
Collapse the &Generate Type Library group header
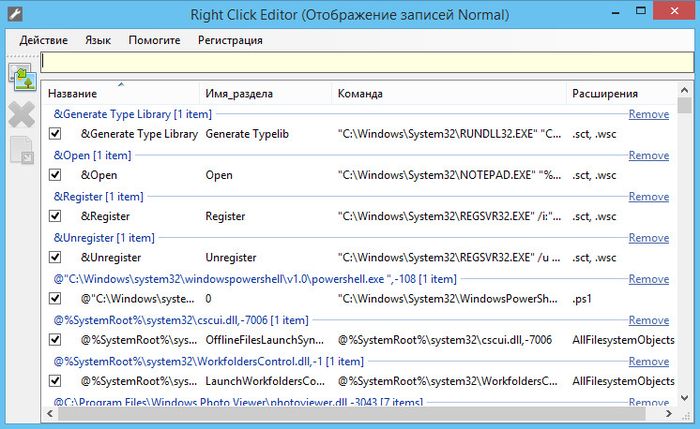point(125,114)
